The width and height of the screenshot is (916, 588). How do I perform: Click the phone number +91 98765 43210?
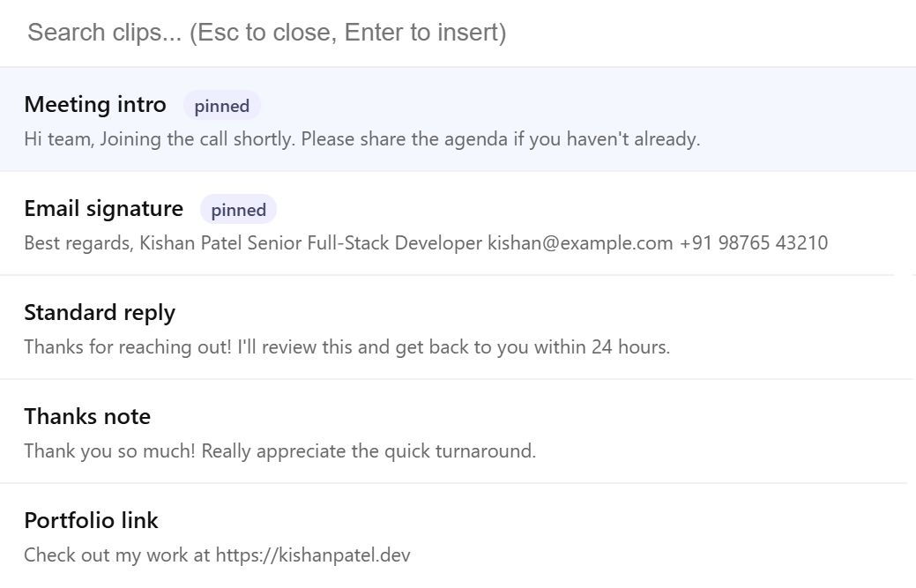[754, 243]
